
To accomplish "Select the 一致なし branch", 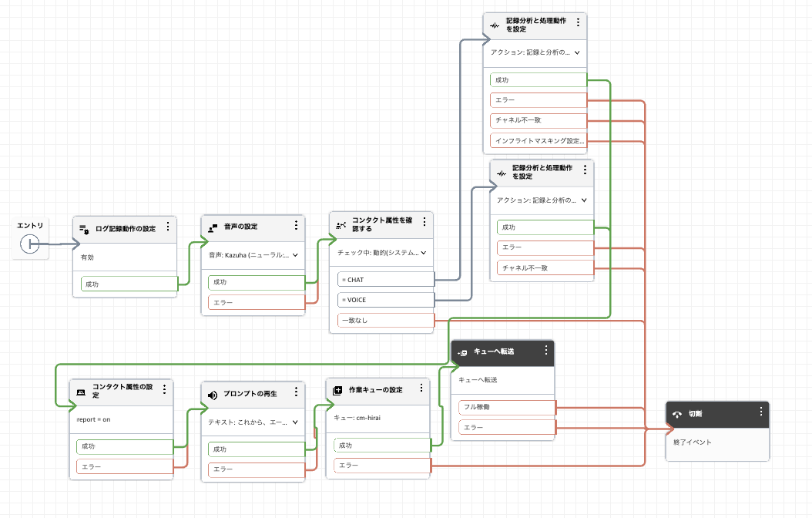I will pyautogui.click(x=386, y=320).
